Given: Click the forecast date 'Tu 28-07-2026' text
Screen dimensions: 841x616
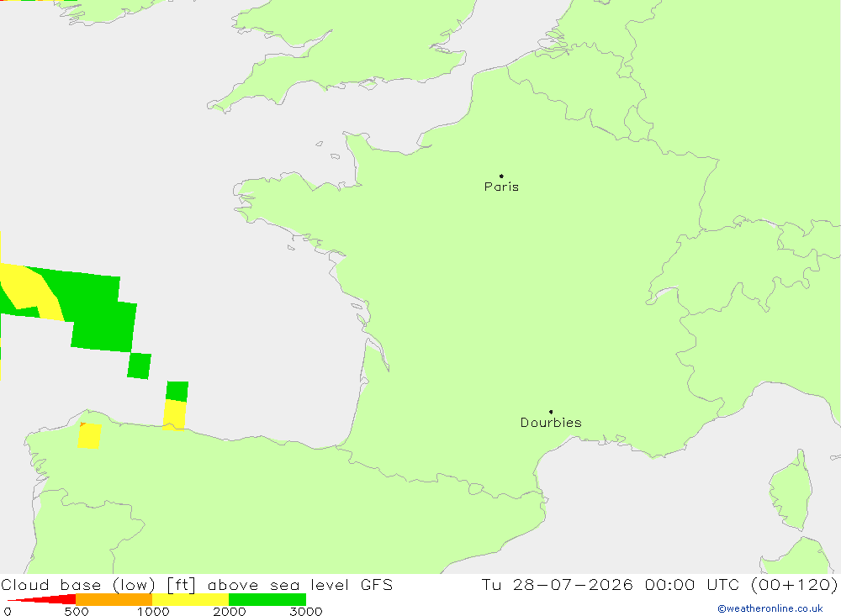Looking at the screenshot, I should click(557, 584).
